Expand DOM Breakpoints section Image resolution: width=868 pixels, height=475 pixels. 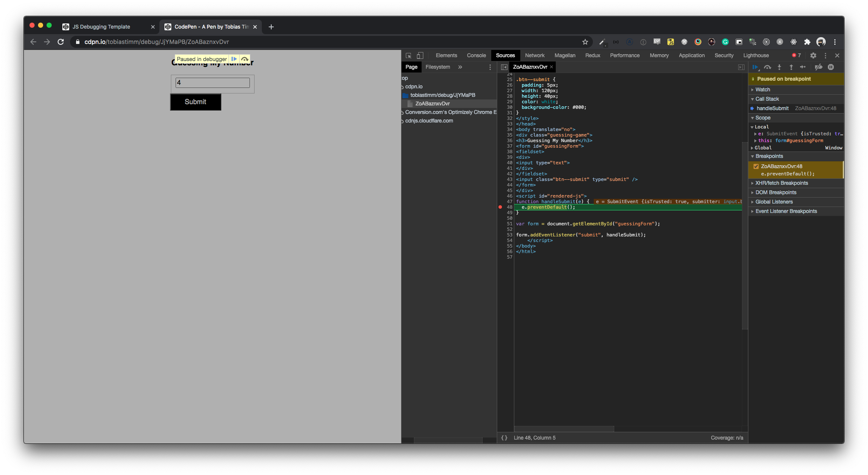796,192
